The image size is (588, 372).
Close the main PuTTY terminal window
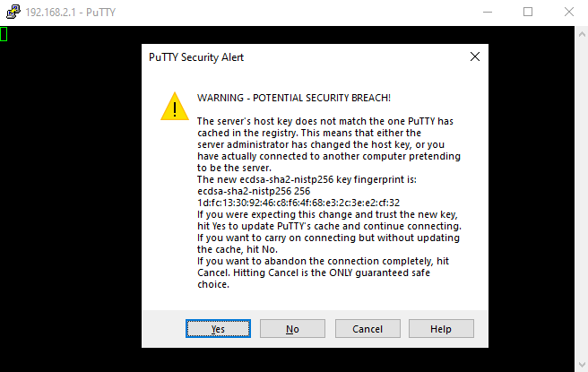(x=568, y=12)
